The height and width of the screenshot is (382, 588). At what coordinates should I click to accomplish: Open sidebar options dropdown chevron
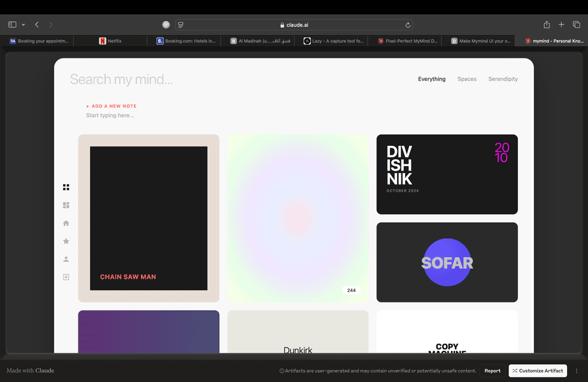(x=23, y=25)
